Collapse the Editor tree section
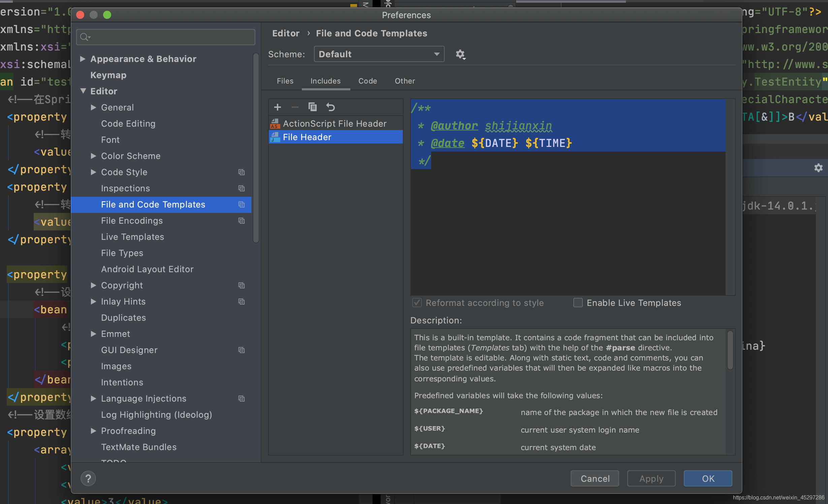Screen dimensions: 828x504 point(83,91)
